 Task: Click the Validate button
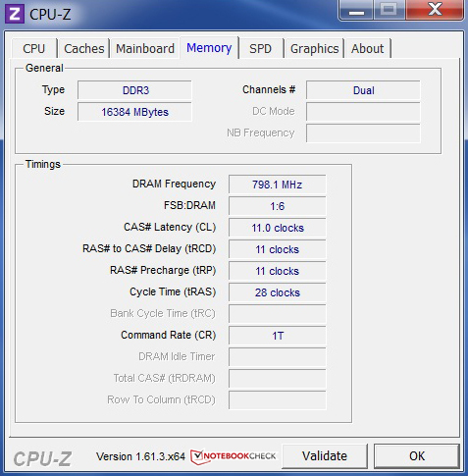click(325, 455)
